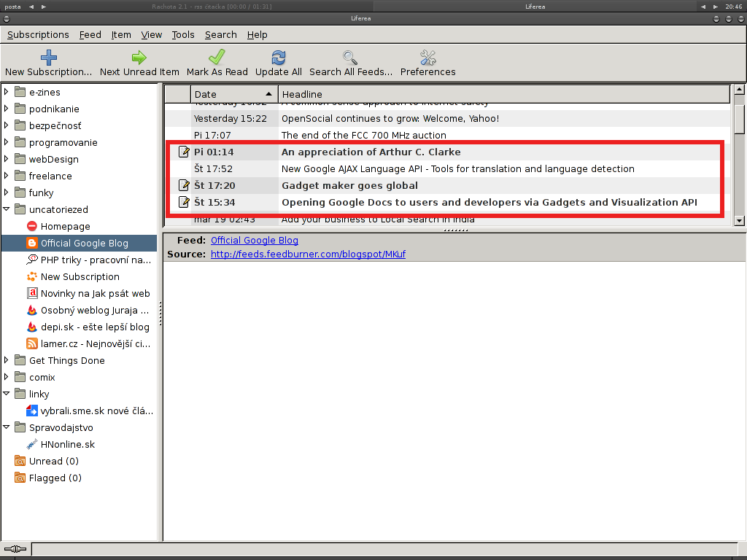This screenshot has width=747, height=560.
Task: Click the Next Unread Item green arrow
Action: click(139, 58)
